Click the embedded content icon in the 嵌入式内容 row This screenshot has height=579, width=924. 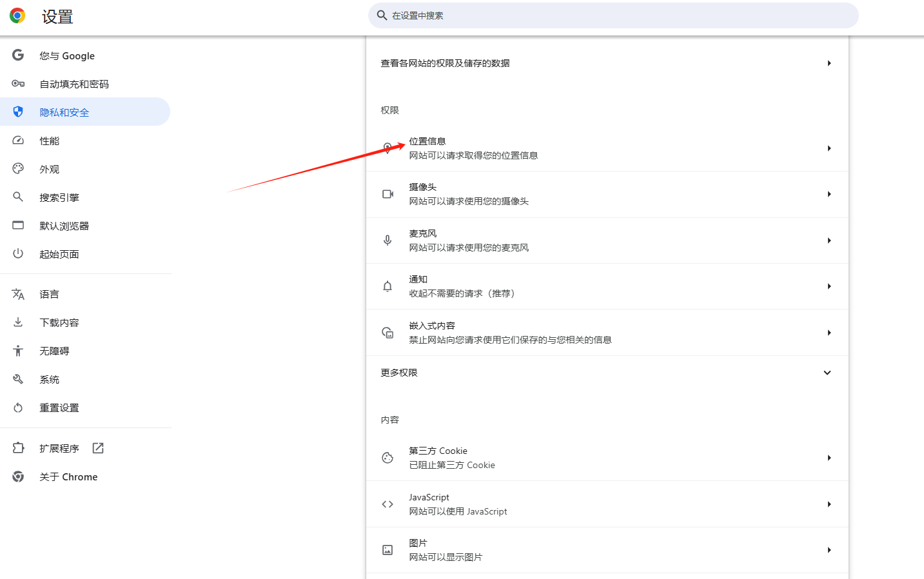tap(388, 333)
